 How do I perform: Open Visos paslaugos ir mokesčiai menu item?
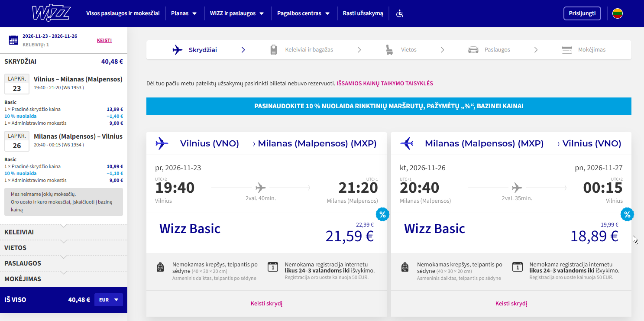coord(123,13)
